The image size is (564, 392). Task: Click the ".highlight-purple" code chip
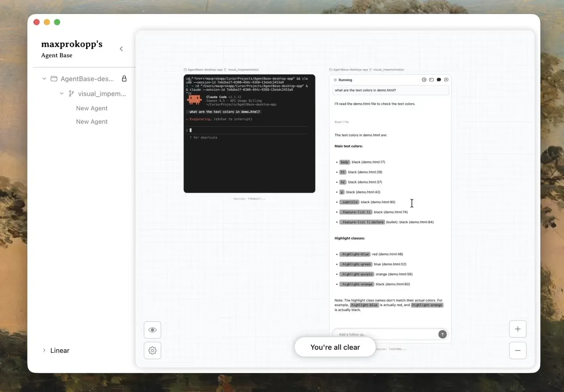pos(356,274)
